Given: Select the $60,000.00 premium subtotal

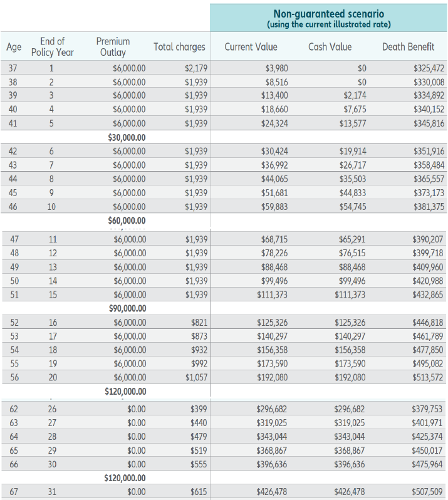Looking at the screenshot, I should 127,221.
